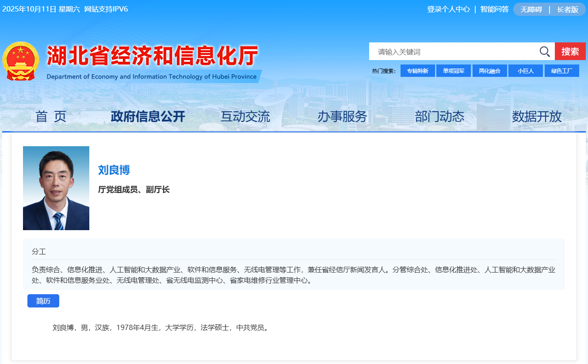Click 刘良博's portrait photo
This screenshot has width=588, height=364.
(56, 188)
